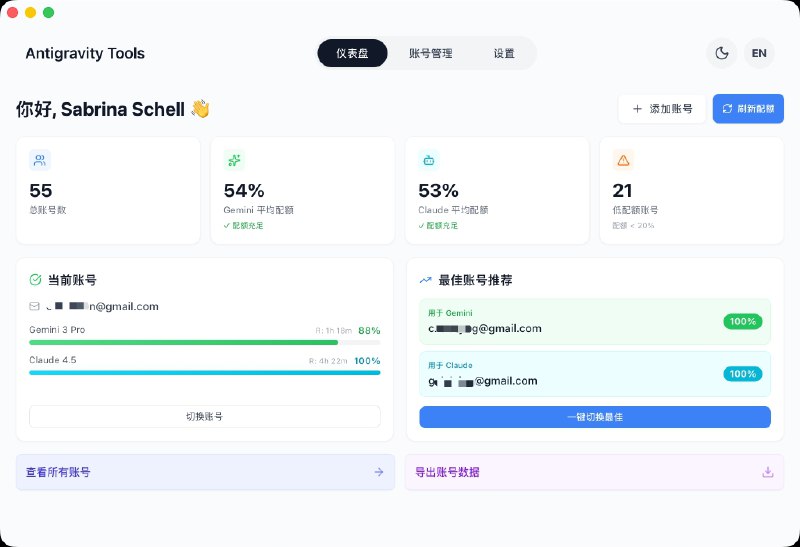This screenshot has height=547, width=800.
Task: Click the 导出账号数据 download icon
Action: coord(768,472)
